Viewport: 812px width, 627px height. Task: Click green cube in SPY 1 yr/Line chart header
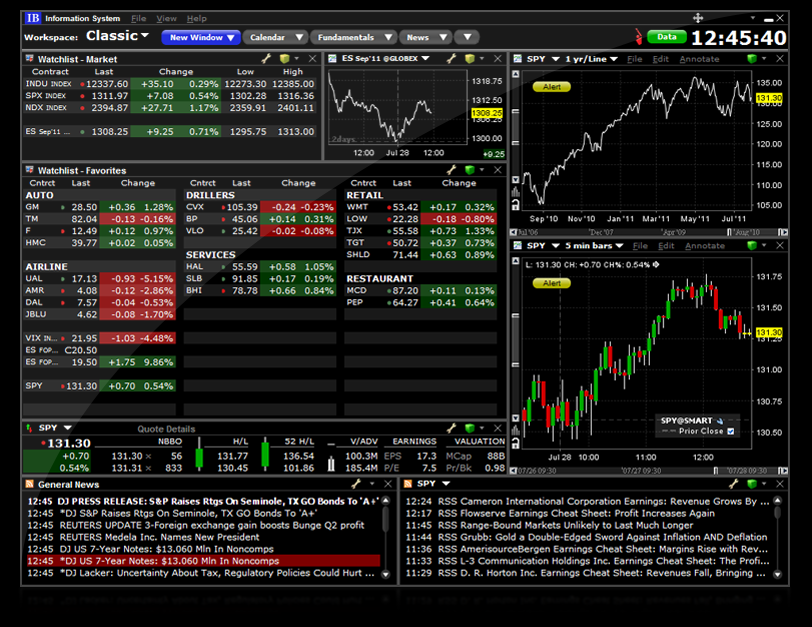click(752, 59)
